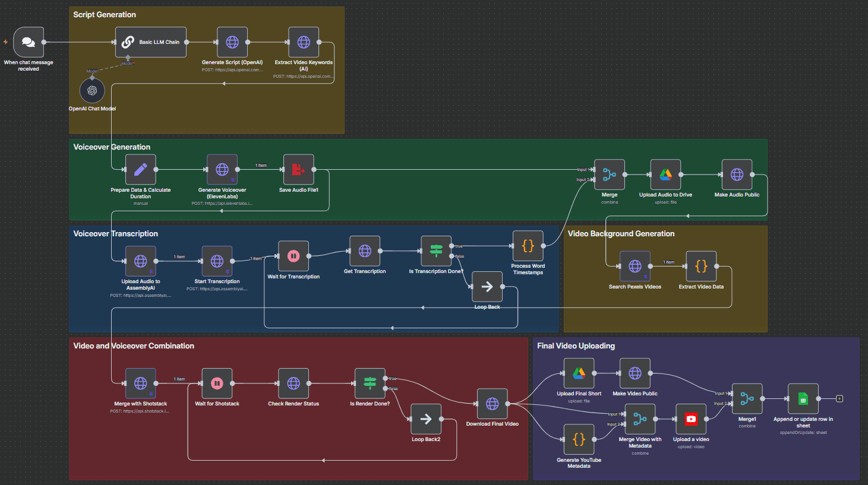Click the plus connector after the sheet node
Image resolution: width=868 pixels, height=485 pixels.
839,398
